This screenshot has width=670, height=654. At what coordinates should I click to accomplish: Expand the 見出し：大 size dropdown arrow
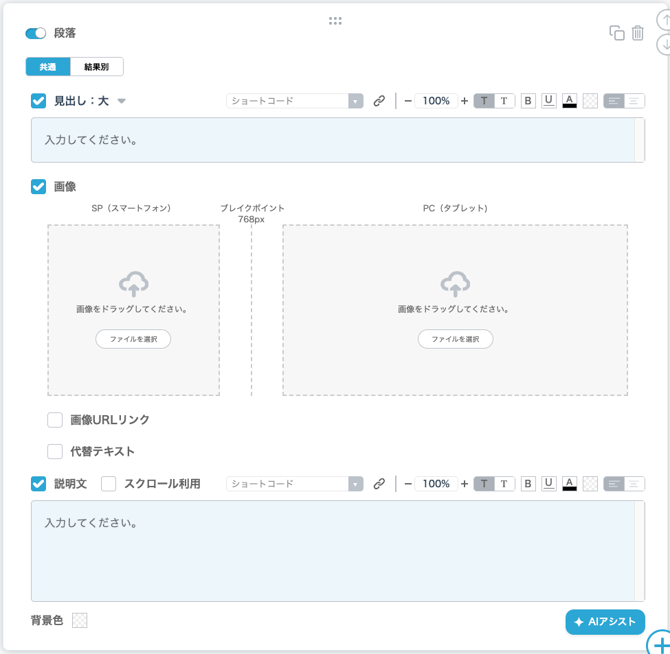(x=122, y=101)
